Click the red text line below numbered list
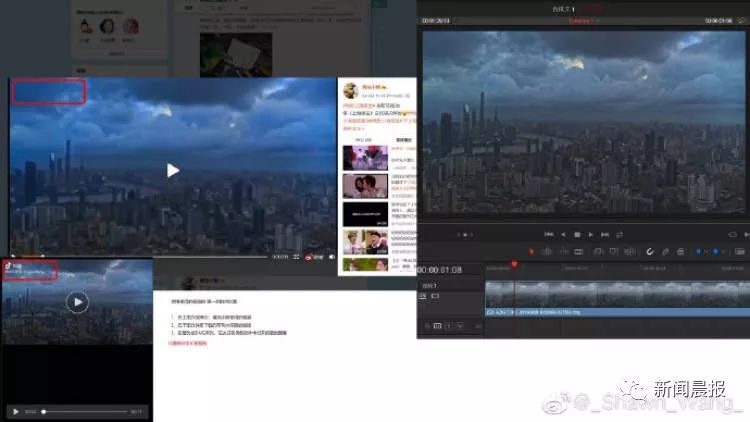Viewport: 750px width, 422px height. click(x=187, y=343)
